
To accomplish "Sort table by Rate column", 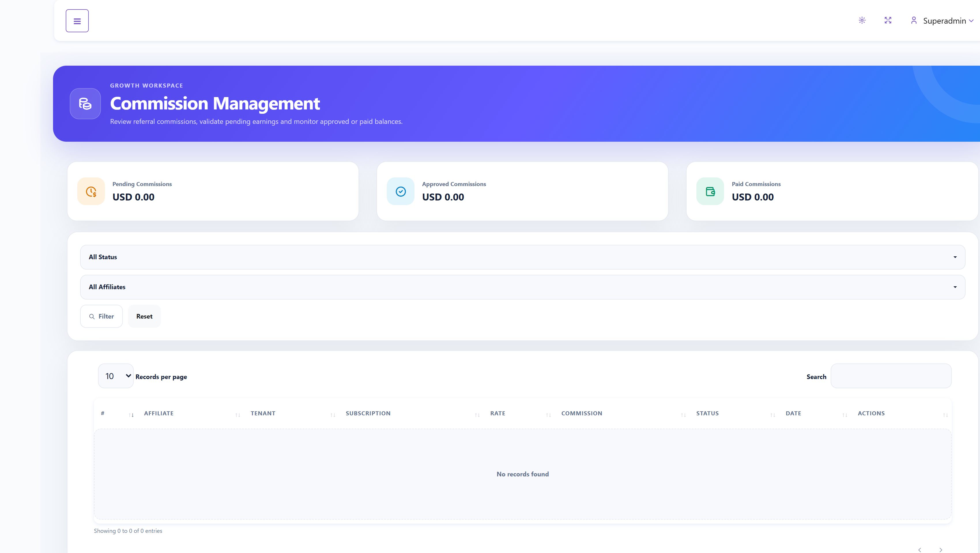I will tap(519, 414).
